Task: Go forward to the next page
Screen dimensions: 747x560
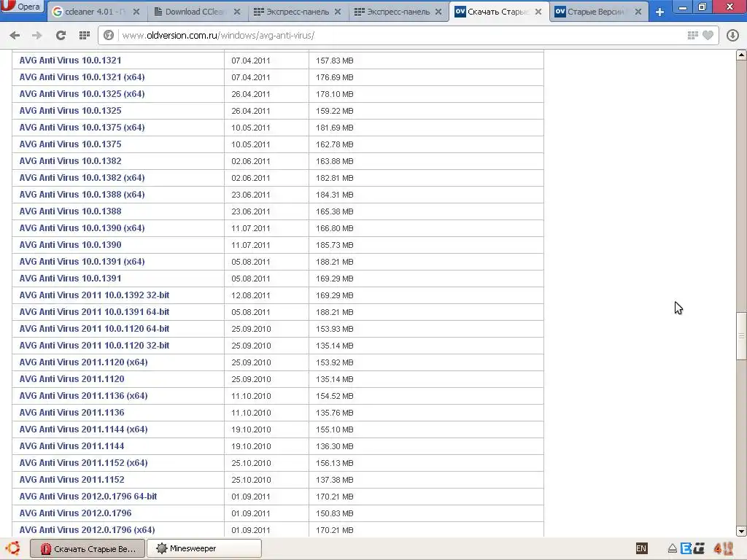Action: [36, 35]
